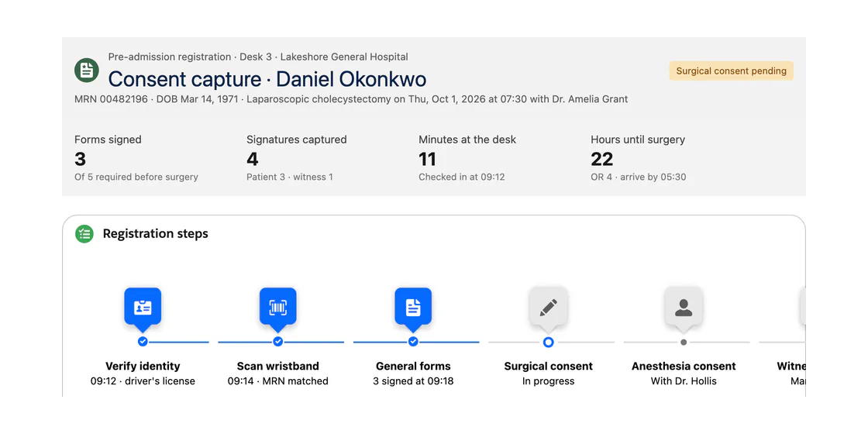Select the General forms document icon
868x434 pixels.
pos(413,306)
